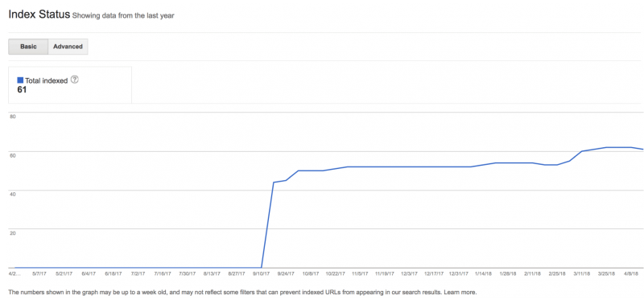This screenshot has width=644, height=308.
Task: Click the 3/11/18 date label
Action: coord(582,273)
